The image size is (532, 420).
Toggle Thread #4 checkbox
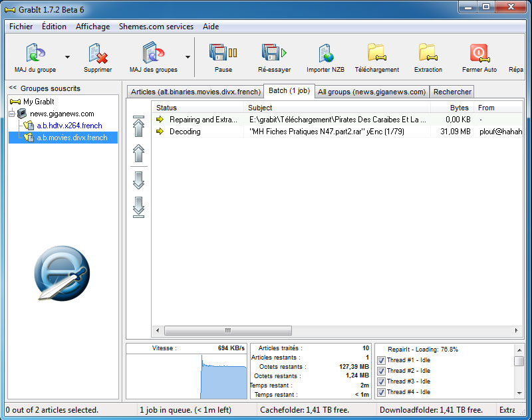381,392
